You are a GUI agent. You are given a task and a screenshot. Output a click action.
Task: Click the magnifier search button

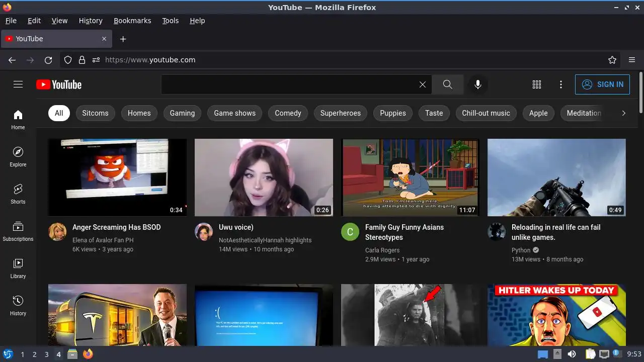(x=448, y=84)
